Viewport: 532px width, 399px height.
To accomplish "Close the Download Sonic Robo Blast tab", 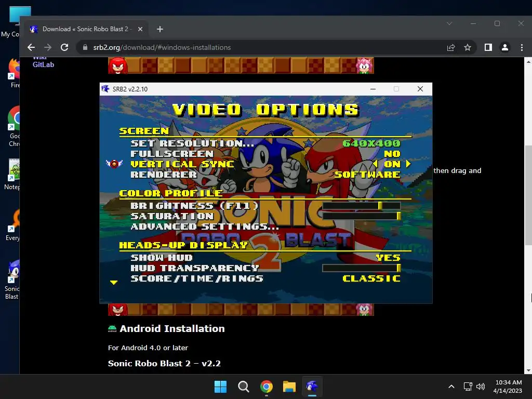I will 140,29.
